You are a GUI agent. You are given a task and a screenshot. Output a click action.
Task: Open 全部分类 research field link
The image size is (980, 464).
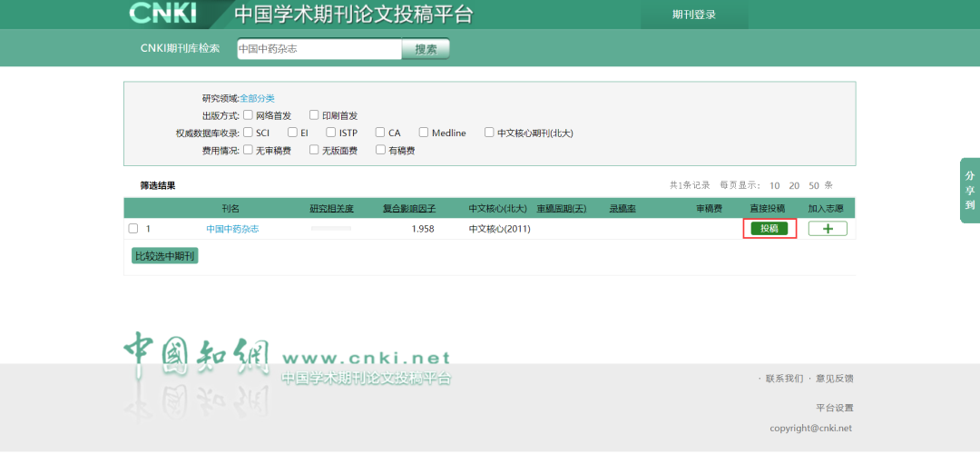point(258,98)
